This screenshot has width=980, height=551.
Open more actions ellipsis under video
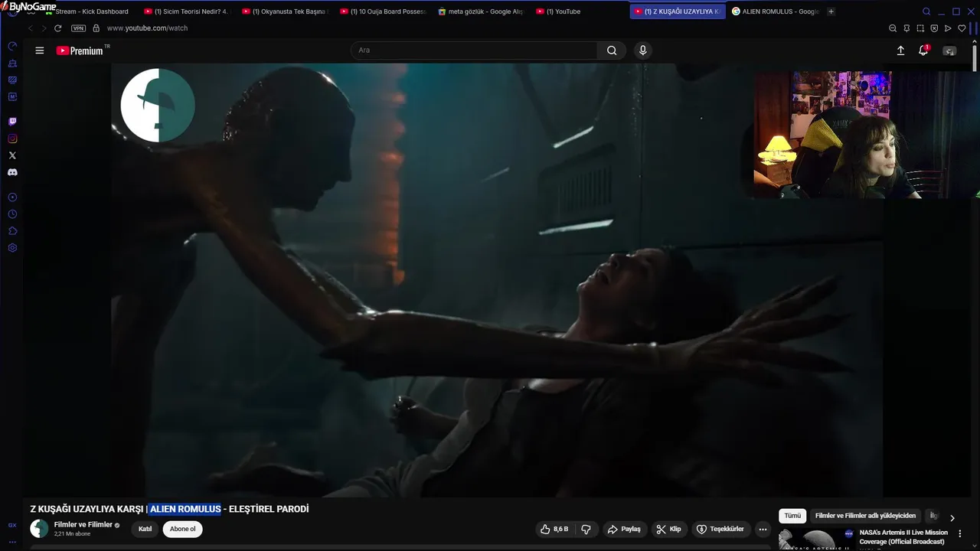coord(763,529)
